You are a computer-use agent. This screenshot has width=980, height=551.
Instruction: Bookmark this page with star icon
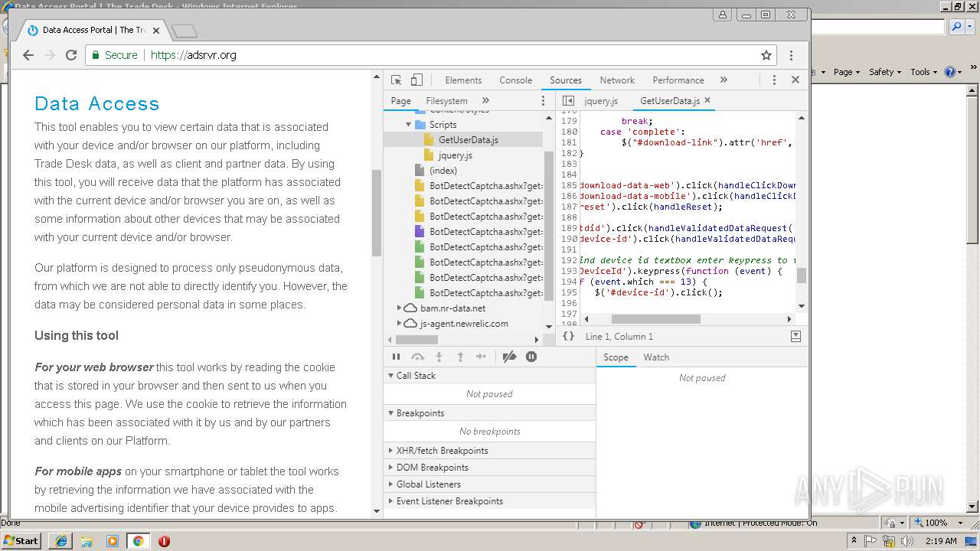(766, 55)
